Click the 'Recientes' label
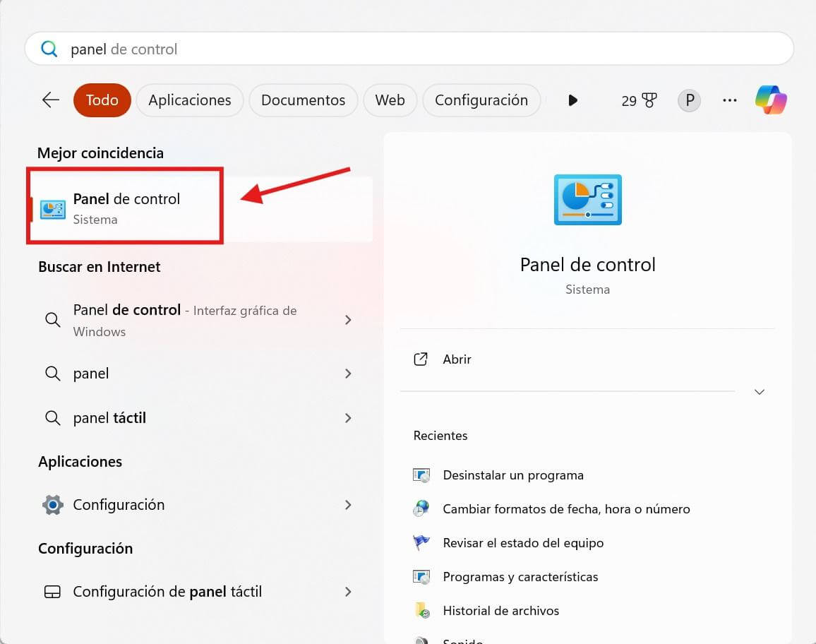The height and width of the screenshot is (644, 816). point(440,436)
